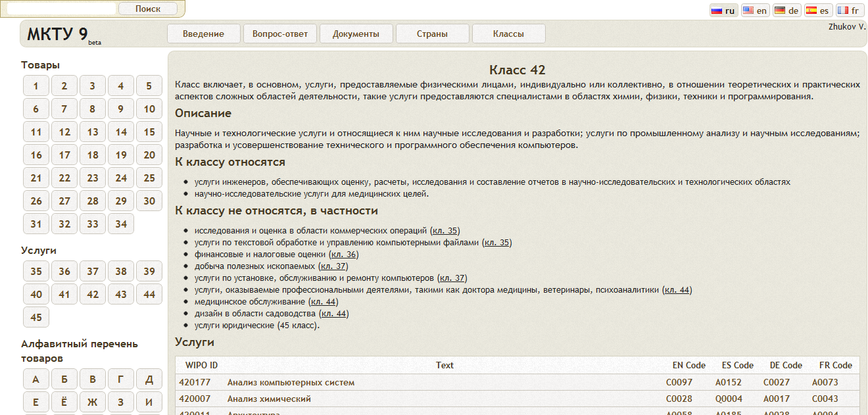
Task: Open alphabet letter Ж button
Action: click(x=93, y=402)
